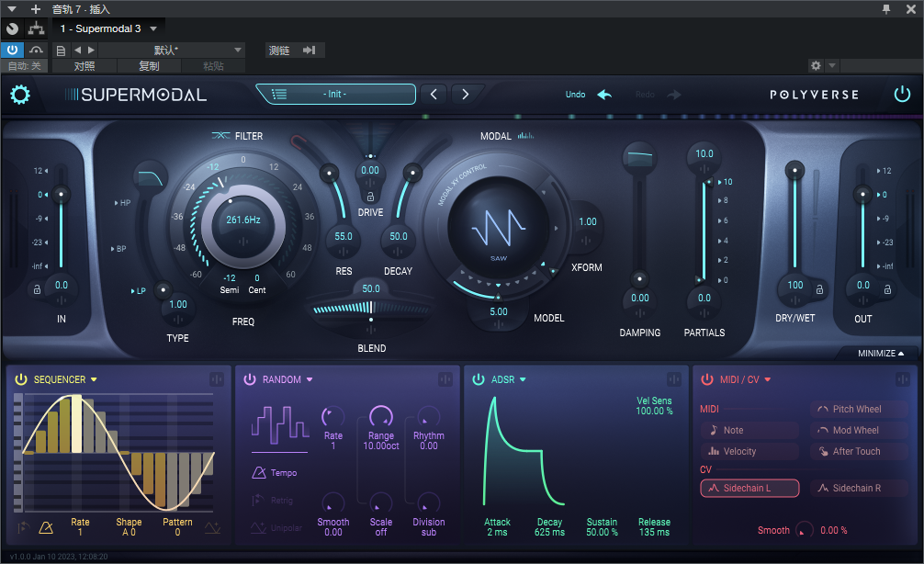Toggle the DRY/WET lock icon
The image size is (924, 564).
click(x=819, y=289)
